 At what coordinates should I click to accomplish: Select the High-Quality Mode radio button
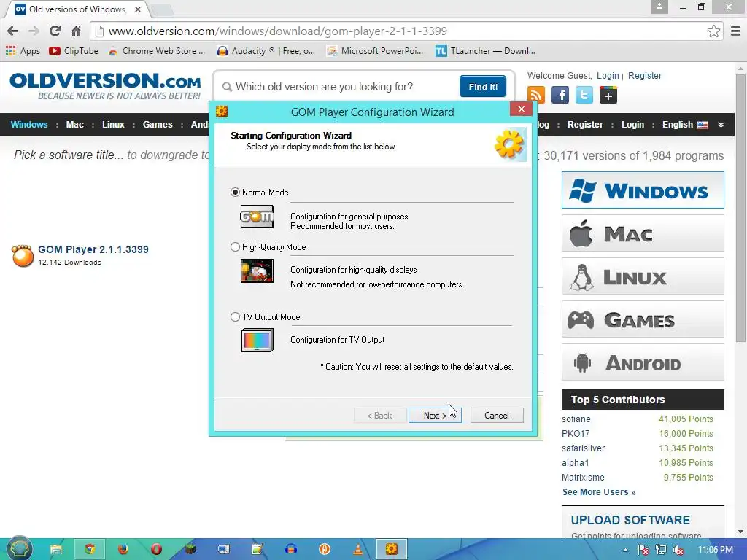235,247
